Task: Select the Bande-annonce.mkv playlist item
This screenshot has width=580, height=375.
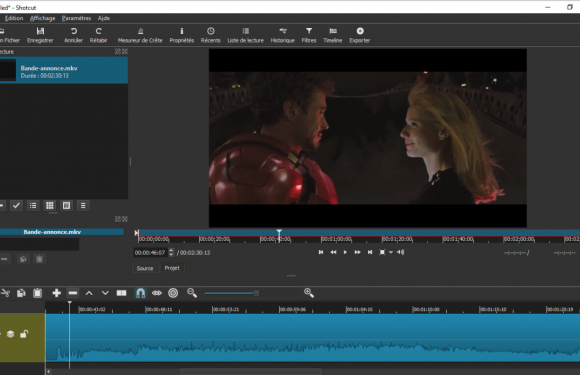Action: (x=64, y=70)
